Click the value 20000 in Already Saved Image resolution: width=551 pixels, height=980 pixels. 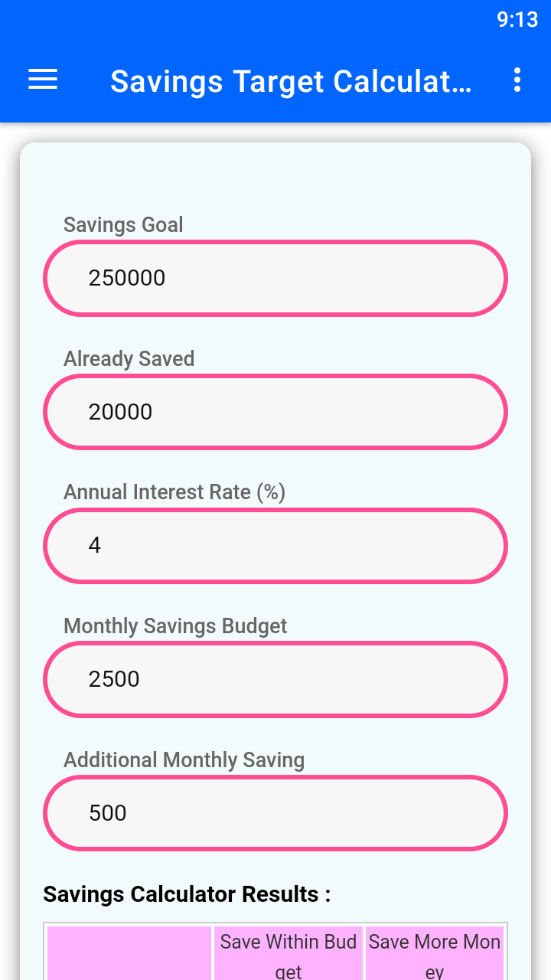120,411
